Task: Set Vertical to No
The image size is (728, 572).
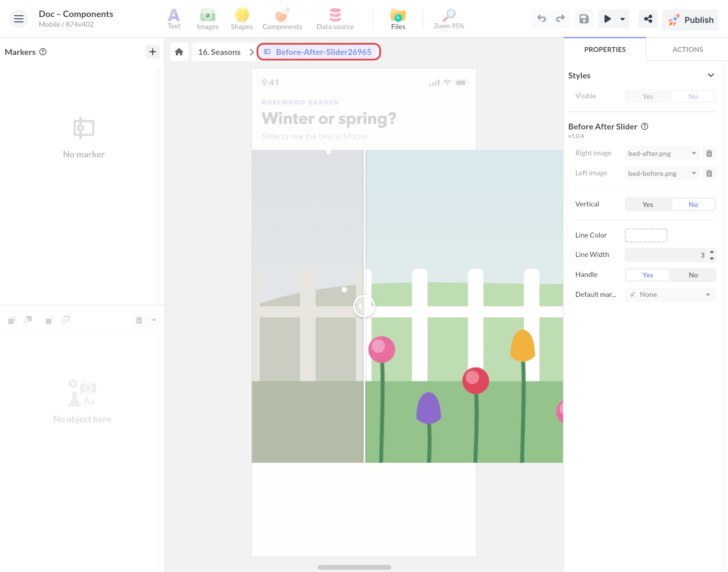Action: pyautogui.click(x=693, y=204)
